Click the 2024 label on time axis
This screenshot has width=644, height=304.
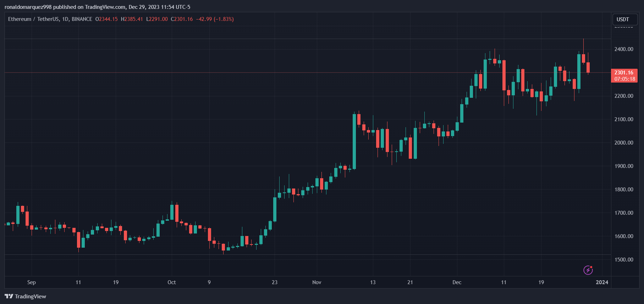point(602,282)
